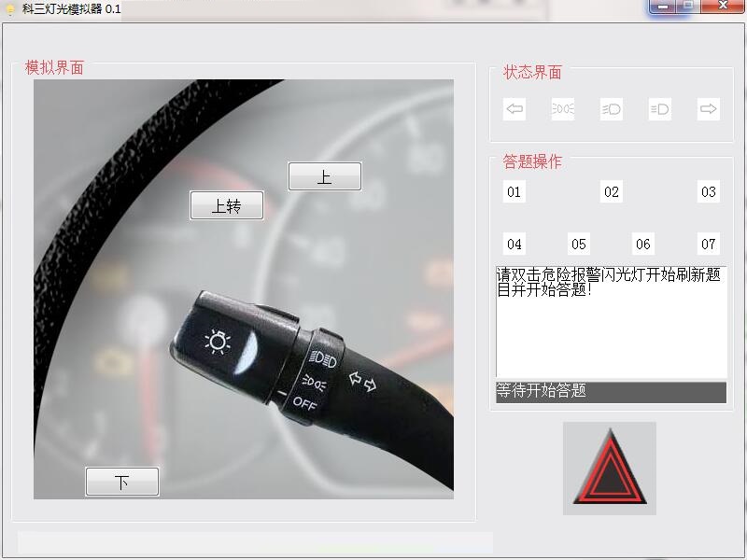
Task: Click the left turn signal status icon
Action: [x=514, y=109]
